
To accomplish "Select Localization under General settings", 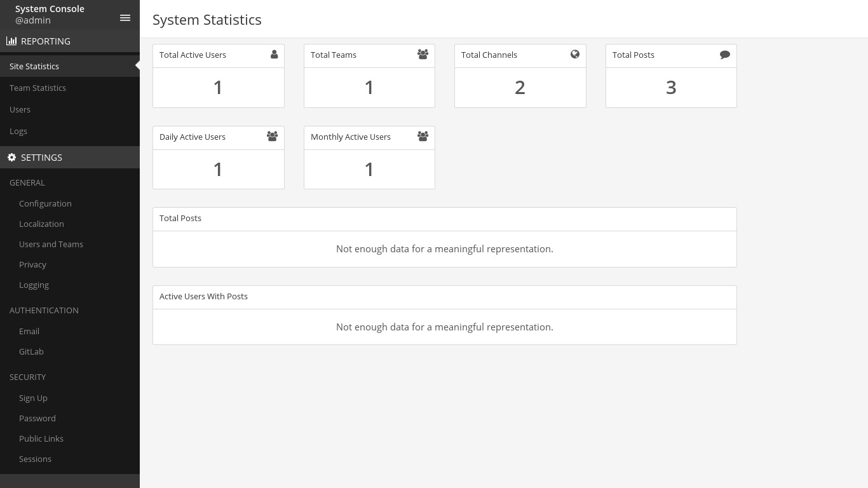I will click(x=41, y=224).
